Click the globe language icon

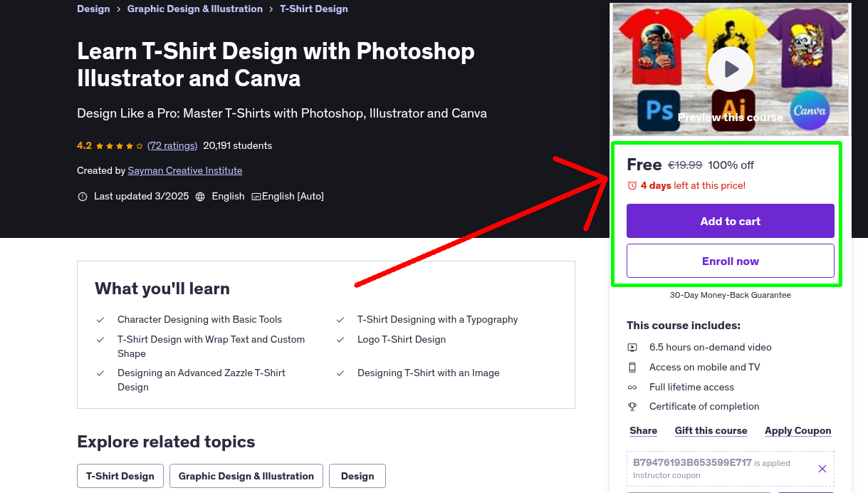pos(200,197)
